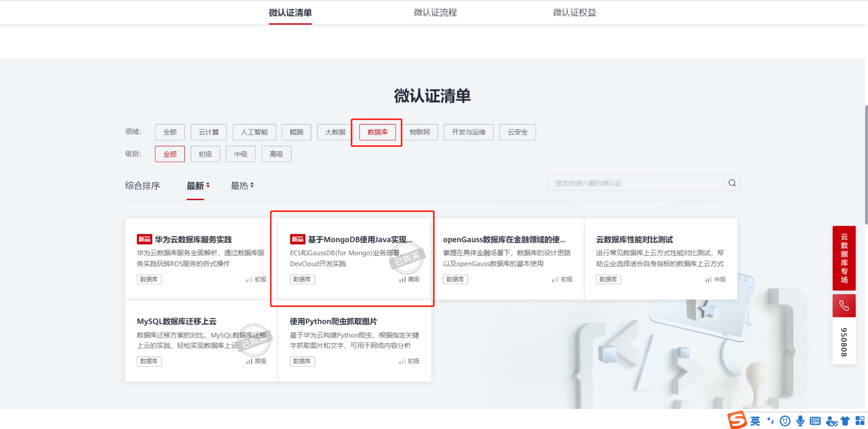Click the search magnifier icon

click(732, 183)
